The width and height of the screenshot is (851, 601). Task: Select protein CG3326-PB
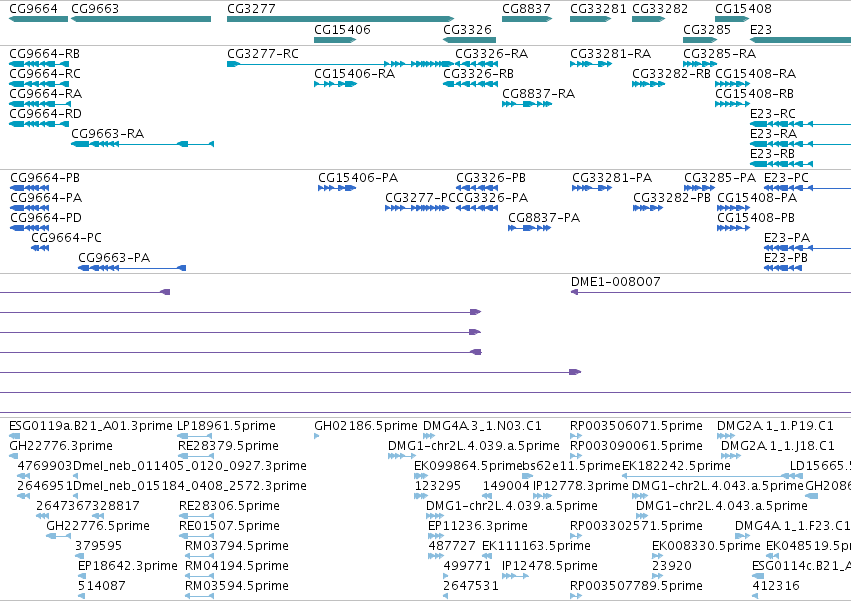click(x=491, y=178)
